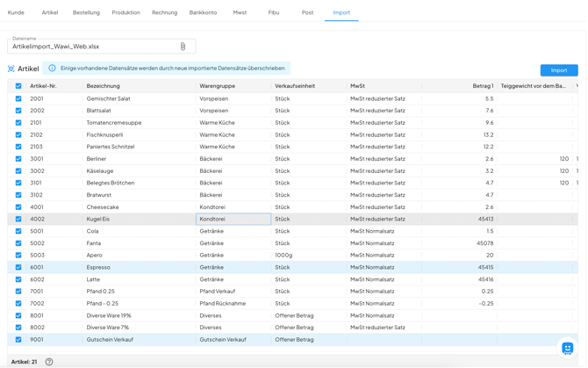
Task: Click the Dateiname input field
Action: point(92,47)
